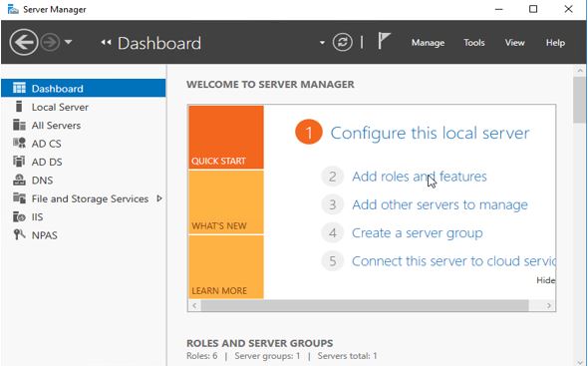Click the NPAS key icon in the sidebar
The height and width of the screenshot is (366, 588).
(19, 235)
